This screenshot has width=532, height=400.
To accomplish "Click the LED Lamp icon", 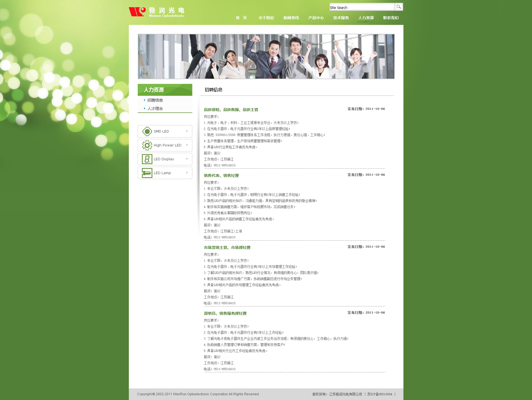I will [x=147, y=173].
